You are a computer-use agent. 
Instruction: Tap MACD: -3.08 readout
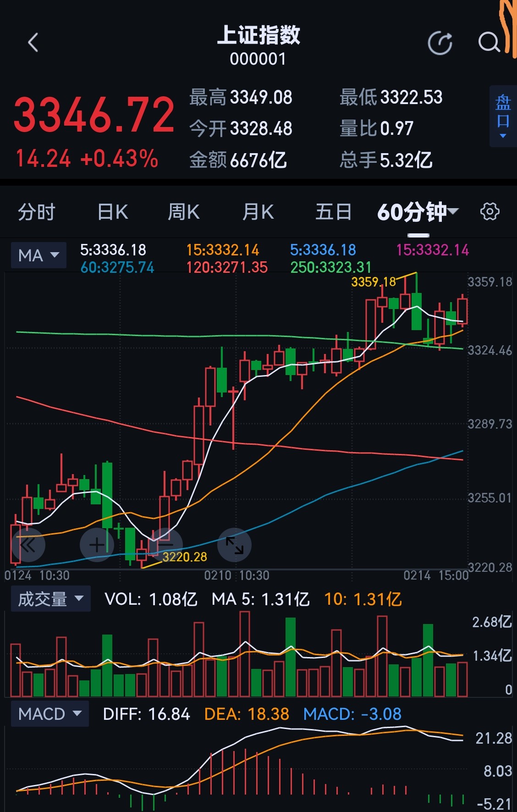[352, 714]
